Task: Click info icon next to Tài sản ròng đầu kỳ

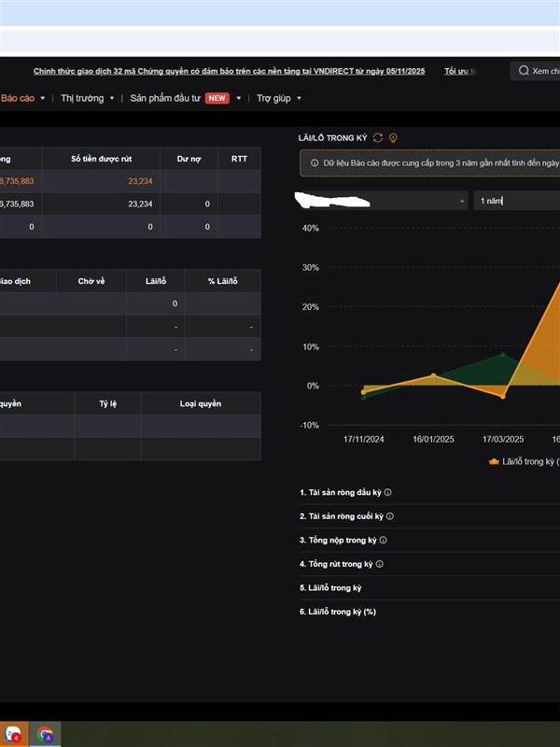Action: pos(388,492)
